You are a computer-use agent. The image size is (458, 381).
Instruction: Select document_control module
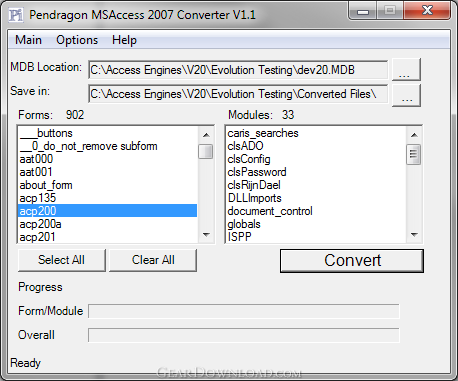pyautogui.click(x=316, y=211)
